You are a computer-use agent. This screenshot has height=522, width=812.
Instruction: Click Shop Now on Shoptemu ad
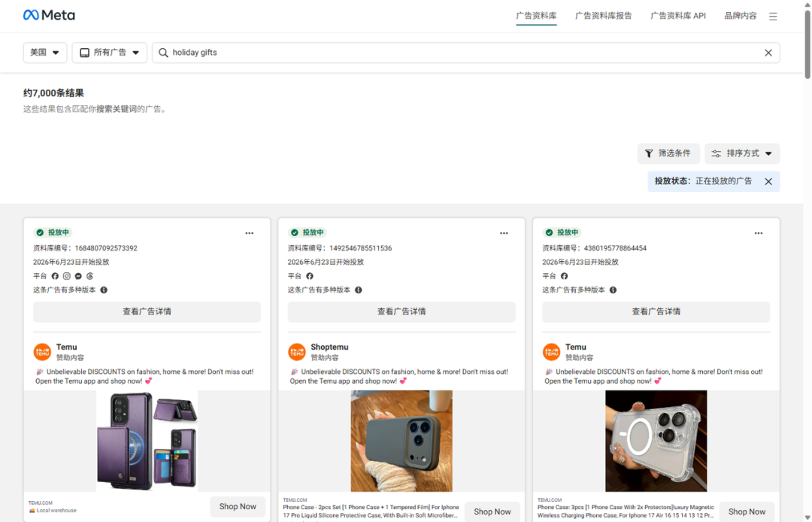492,511
